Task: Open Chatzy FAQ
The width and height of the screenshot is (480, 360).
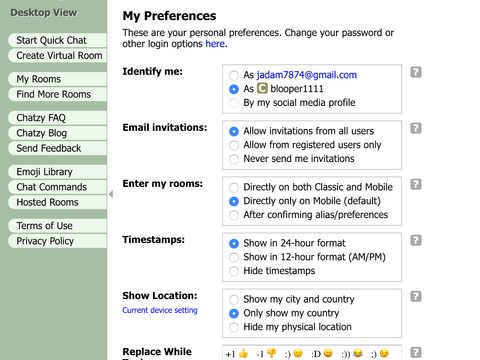Action: (x=57, y=118)
